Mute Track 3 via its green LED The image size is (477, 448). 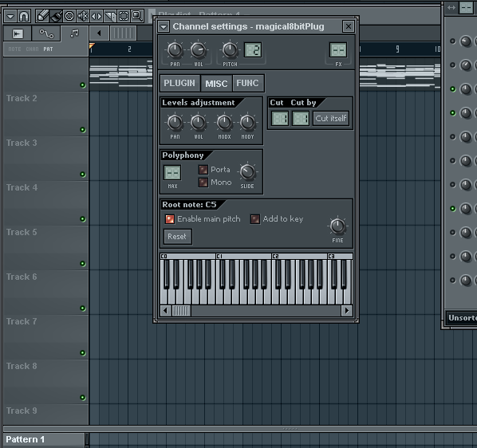click(83, 175)
